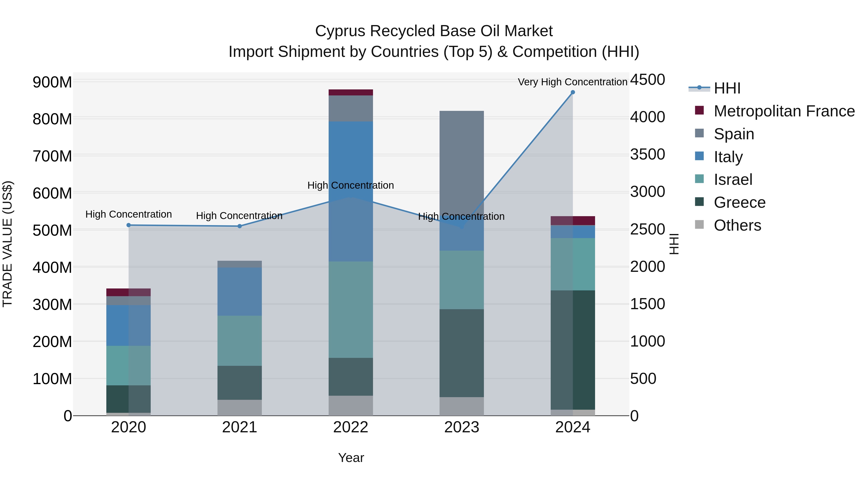Toggle Metropolitan France legend label
The height and width of the screenshot is (488, 868).
coord(784,111)
